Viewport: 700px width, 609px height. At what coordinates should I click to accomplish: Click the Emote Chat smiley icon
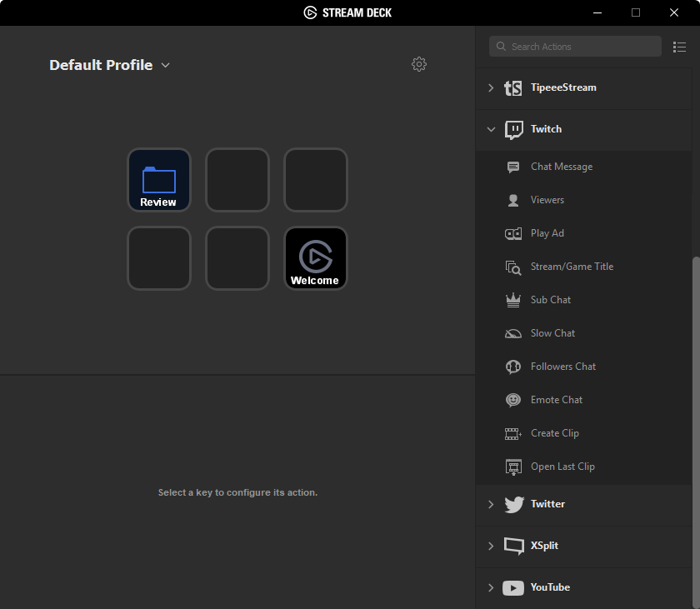click(513, 400)
